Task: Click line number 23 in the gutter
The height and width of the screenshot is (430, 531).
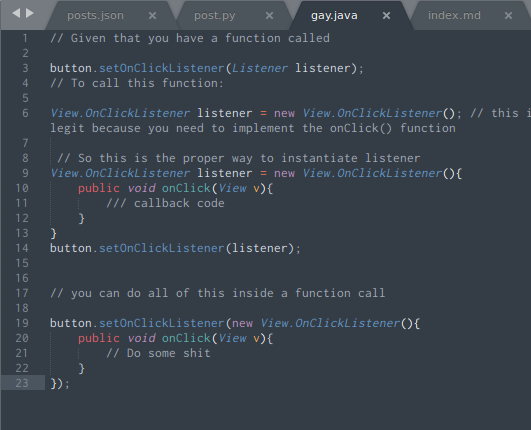Action: (x=22, y=383)
